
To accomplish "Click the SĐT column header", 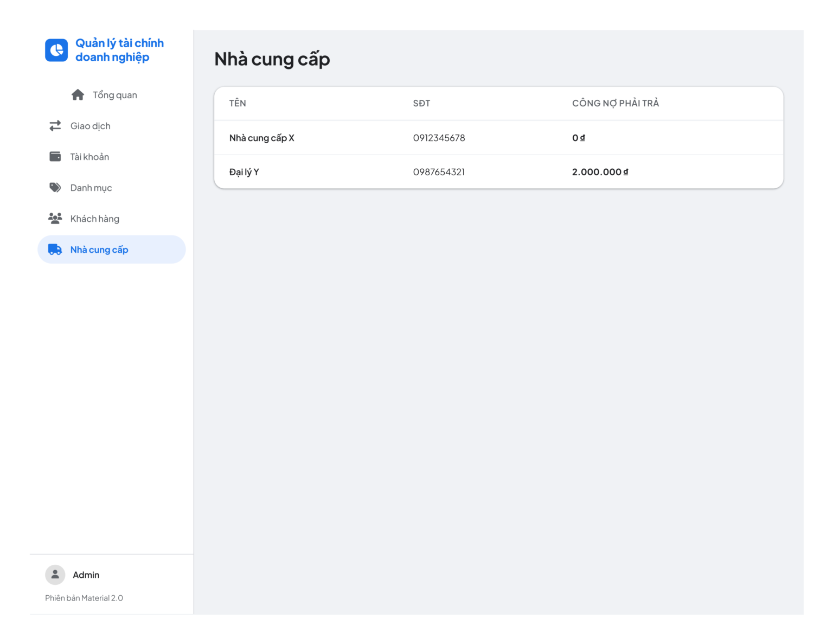I will 421,103.
